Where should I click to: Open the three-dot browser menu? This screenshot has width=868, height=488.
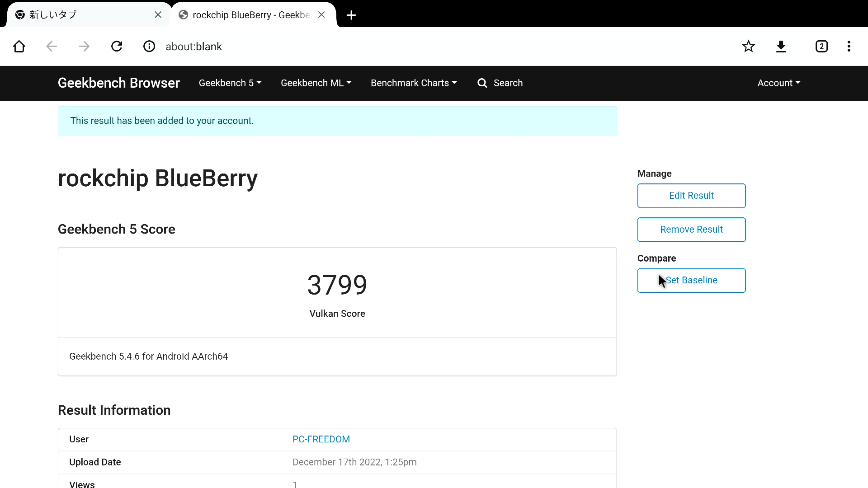click(849, 47)
